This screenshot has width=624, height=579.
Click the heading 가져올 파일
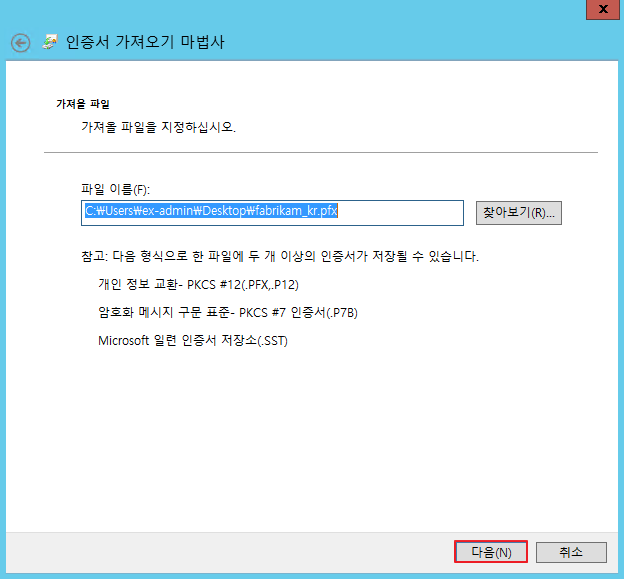tap(83, 104)
